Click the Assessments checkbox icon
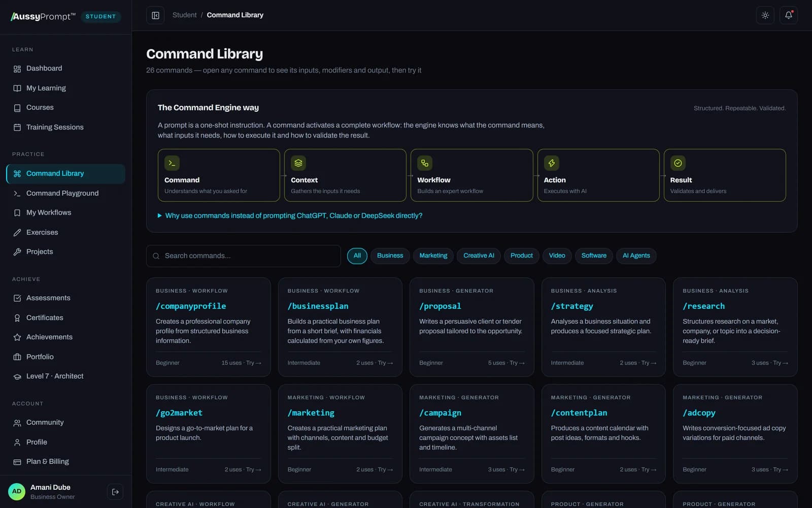Screen dimensions: 812x508 (17, 298)
